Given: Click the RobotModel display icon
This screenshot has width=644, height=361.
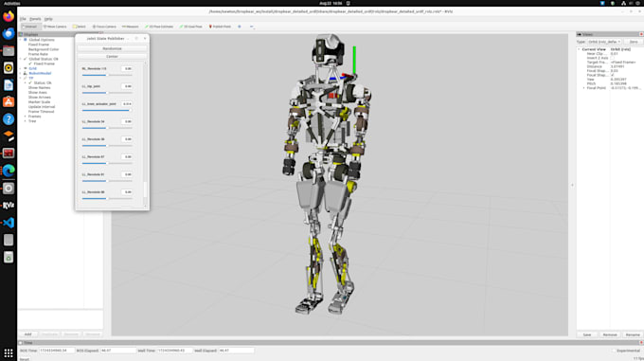Looking at the screenshot, I should click(x=26, y=73).
